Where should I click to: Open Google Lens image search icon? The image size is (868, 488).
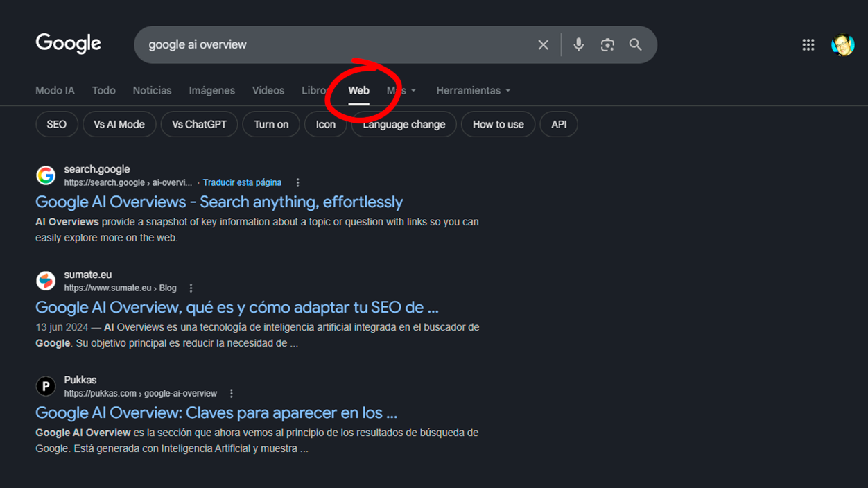click(x=607, y=45)
